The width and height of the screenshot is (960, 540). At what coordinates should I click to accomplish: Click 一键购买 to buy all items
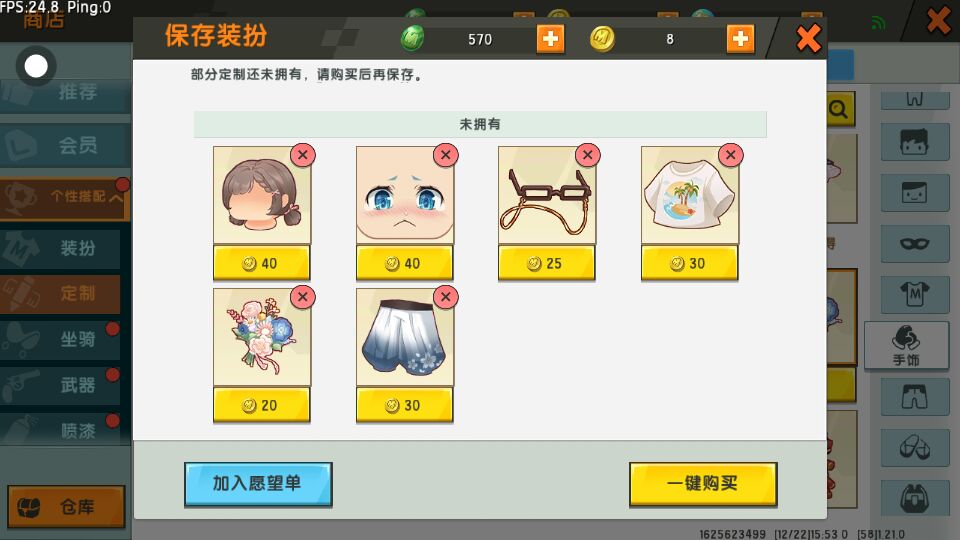[703, 484]
